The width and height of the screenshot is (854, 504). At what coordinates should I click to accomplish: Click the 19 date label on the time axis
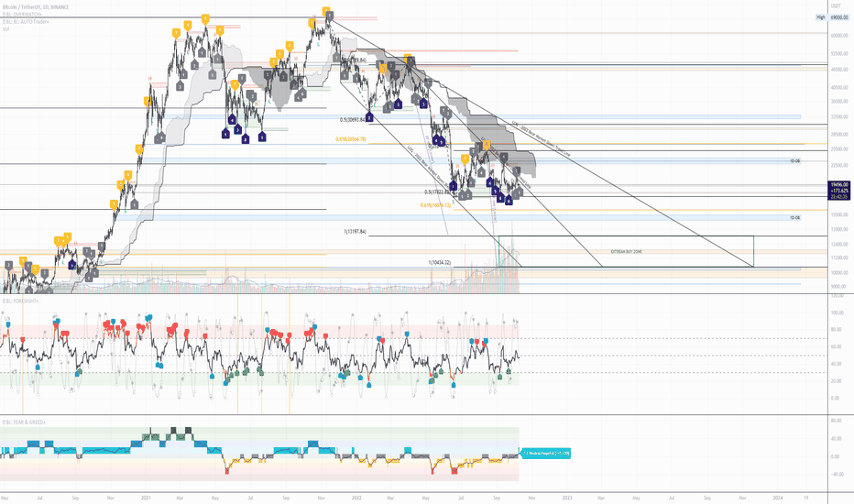click(x=806, y=498)
